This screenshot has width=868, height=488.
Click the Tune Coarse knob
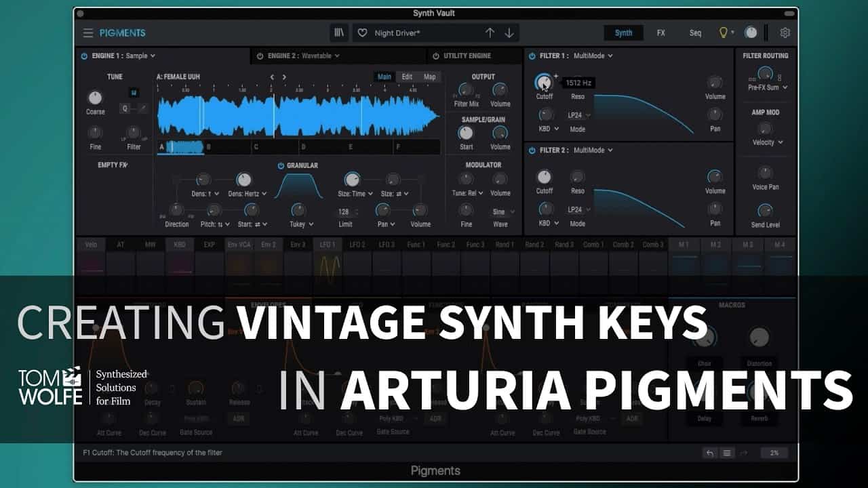95,98
